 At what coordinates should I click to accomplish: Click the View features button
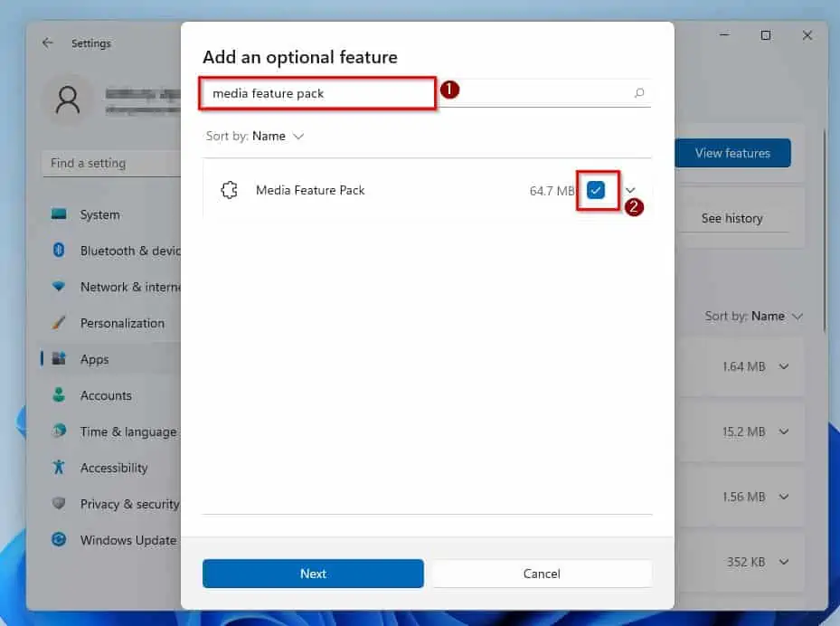[732, 153]
